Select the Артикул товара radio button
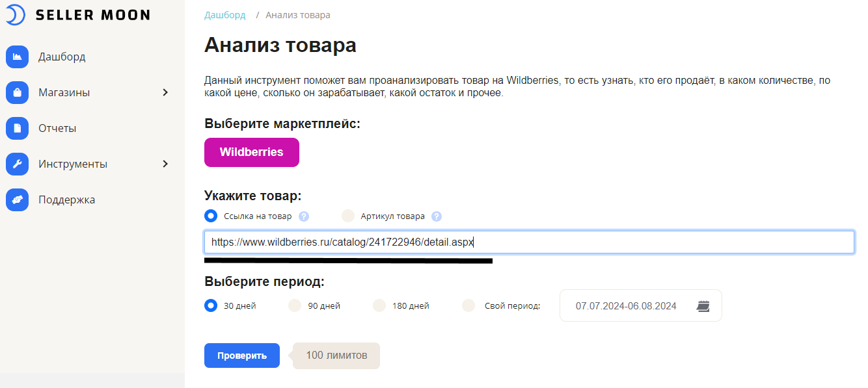The image size is (868, 388). 348,216
